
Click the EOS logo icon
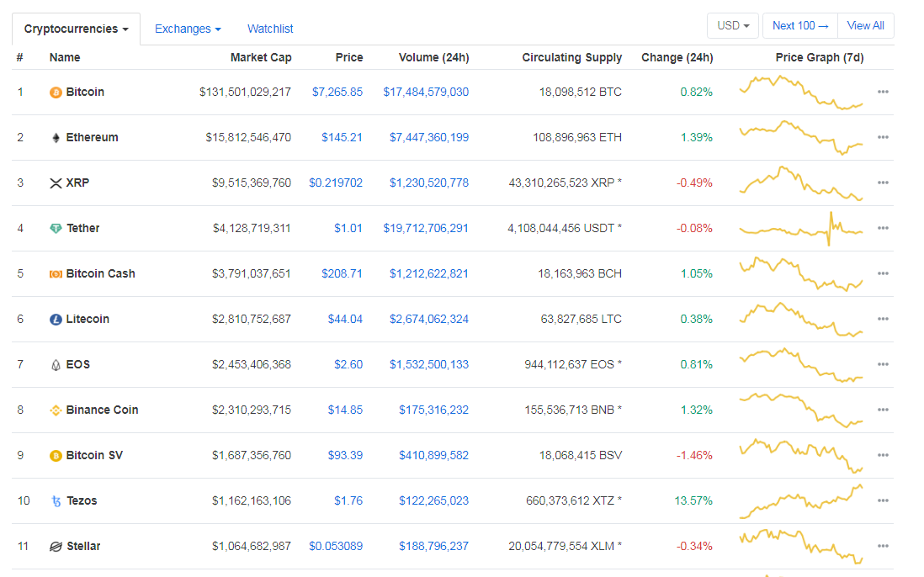point(56,365)
